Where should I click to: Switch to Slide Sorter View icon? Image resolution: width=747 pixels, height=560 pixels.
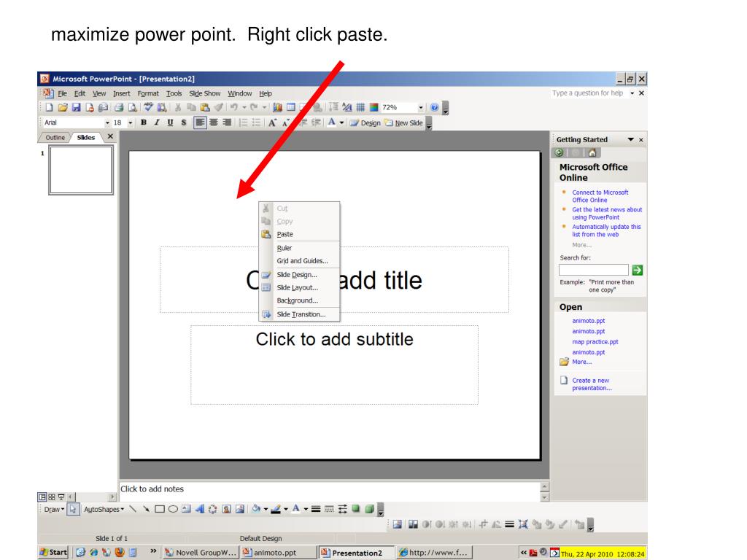click(x=52, y=497)
